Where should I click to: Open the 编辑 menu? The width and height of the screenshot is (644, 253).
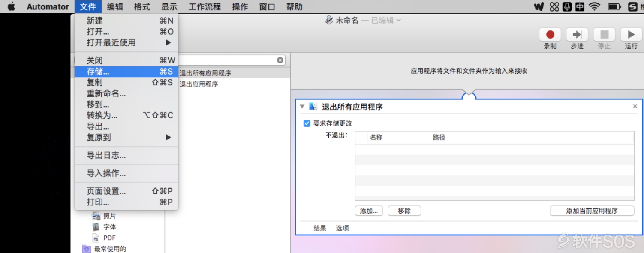[115, 6]
